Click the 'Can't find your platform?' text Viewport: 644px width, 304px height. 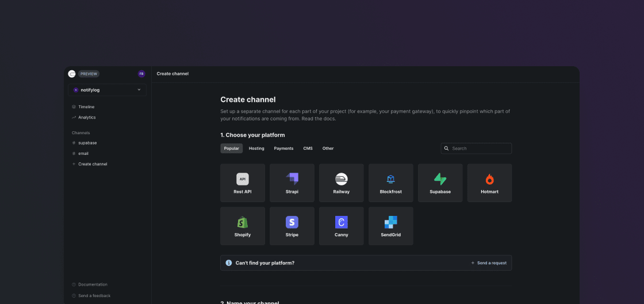265,263
